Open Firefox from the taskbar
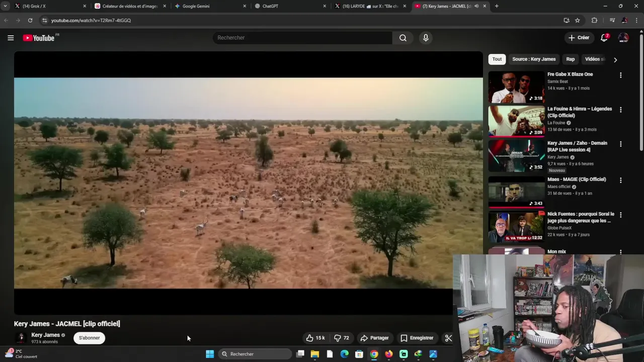Viewport: 644px width, 362px height. click(389, 354)
